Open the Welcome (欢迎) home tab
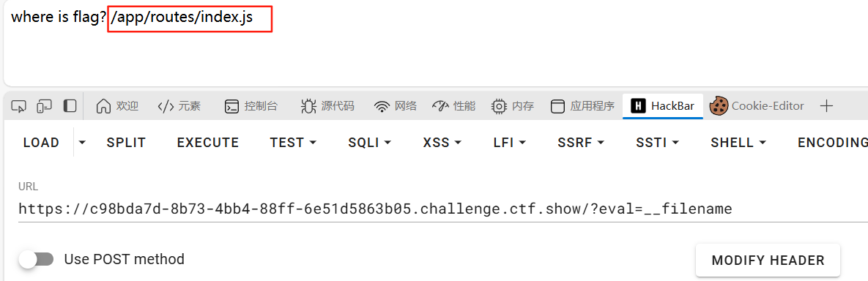 [116, 106]
